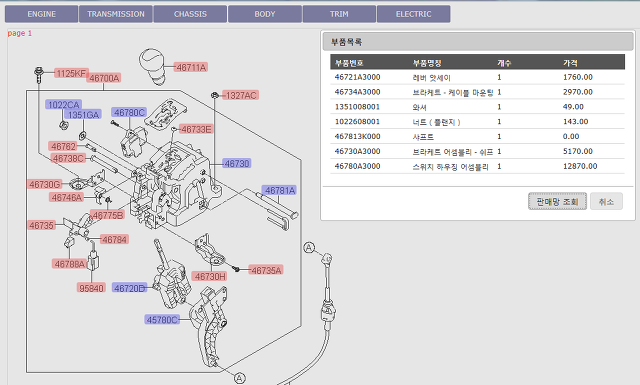Click part number 467813K000
The height and width of the screenshot is (385, 640).
pos(357,136)
